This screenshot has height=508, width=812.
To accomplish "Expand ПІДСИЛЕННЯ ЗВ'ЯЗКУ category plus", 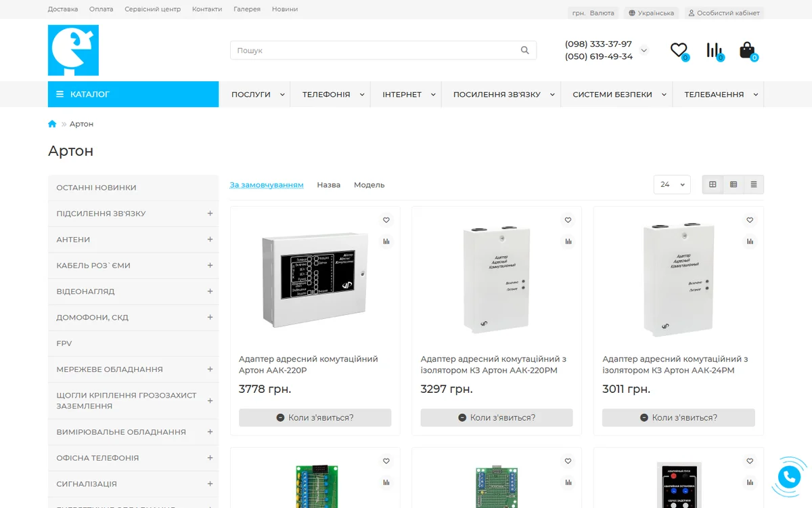I will pos(210,213).
